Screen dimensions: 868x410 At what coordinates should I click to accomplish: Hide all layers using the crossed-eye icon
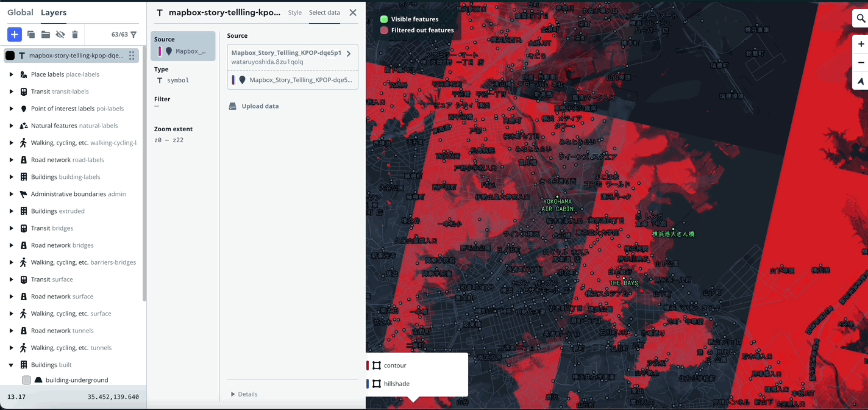[60, 34]
